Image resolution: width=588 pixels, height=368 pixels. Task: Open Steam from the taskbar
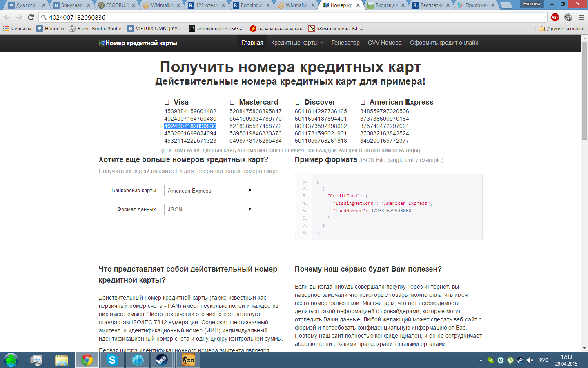click(x=162, y=360)
